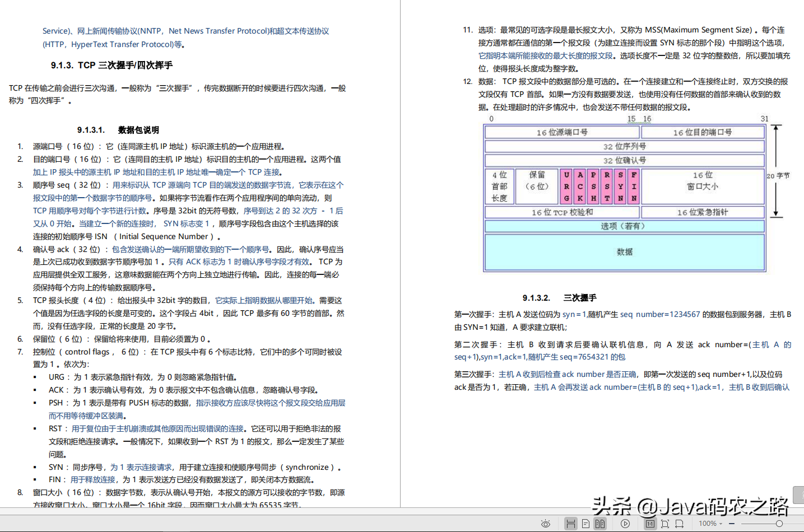Click the zoom slider handle
Image resolution: width=804 pixels, height=532 pixels.
[780, 523]
